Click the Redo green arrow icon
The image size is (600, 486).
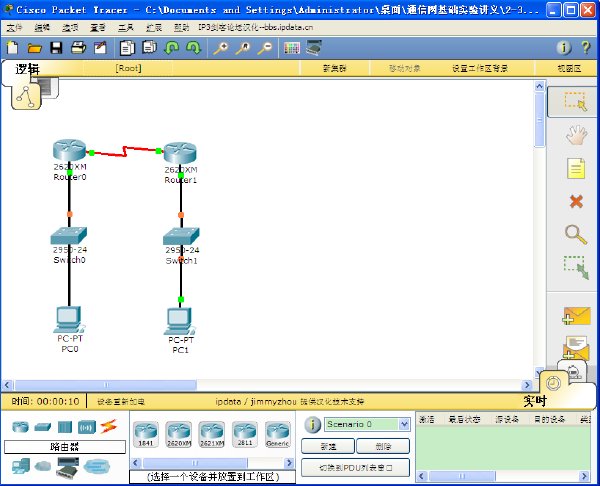pos(193,48)
